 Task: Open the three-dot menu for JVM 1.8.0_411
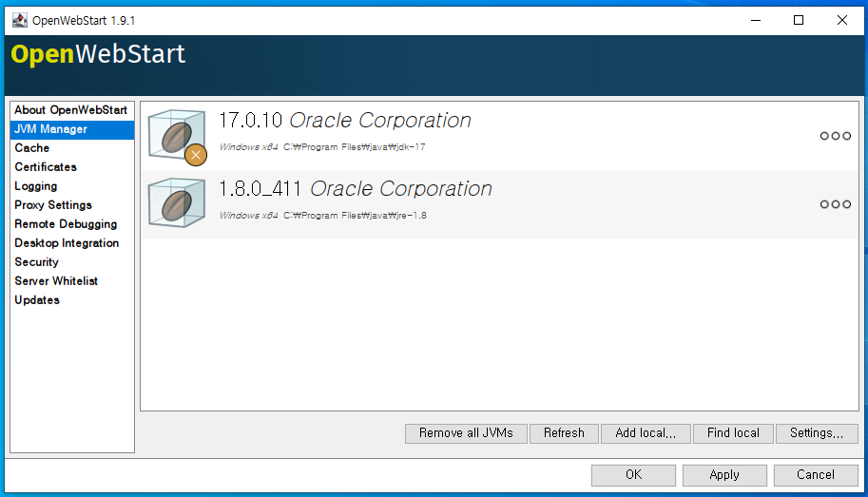pyautogui.click(x=836, y=204)
